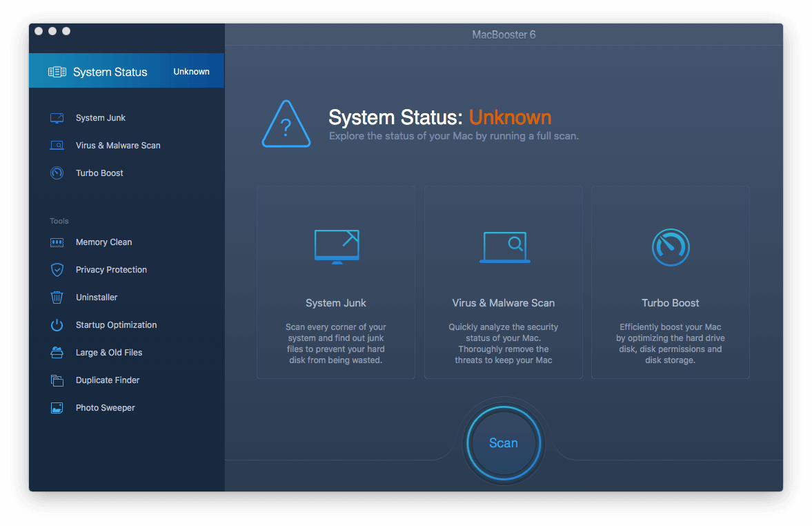Viewport: 812px width, 526px height.
Task: Click the 'Explore the status of your Mac' subtitle
Action: (x=454, y=136)
